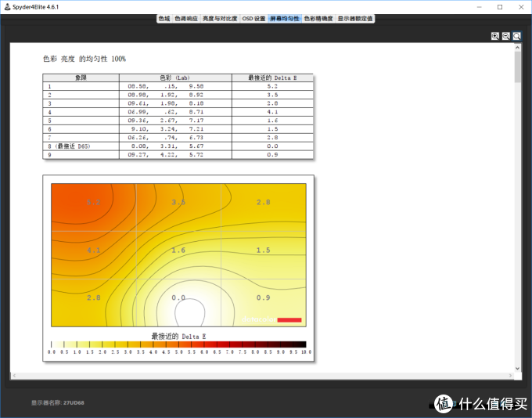The height and width of the screenshot is (418, 532).
Task: Click the vertical scrollbar thumb
Action: click(x=517, y=67)
